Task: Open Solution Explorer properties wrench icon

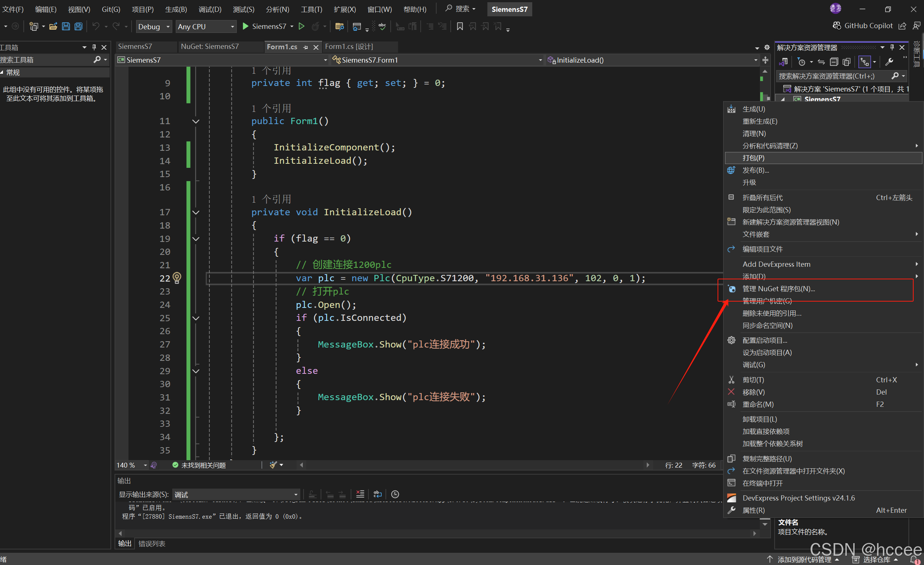Action: coord(889,62)
